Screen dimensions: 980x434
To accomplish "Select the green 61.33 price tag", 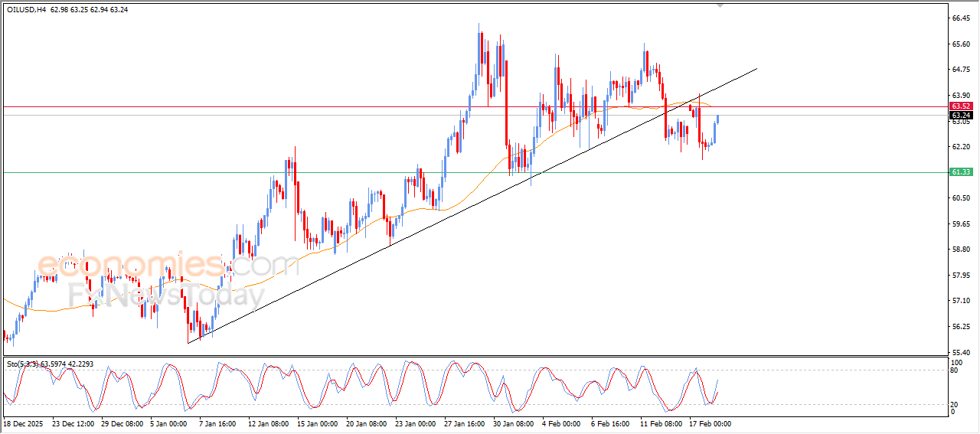I will tap(961, 172).
